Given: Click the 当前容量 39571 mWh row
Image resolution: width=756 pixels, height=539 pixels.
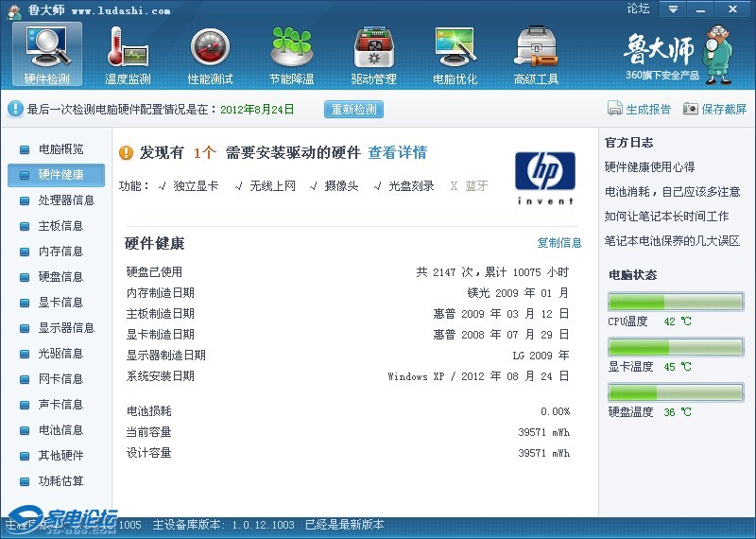Looking at the screenshot, I should [x=348, y=432].
